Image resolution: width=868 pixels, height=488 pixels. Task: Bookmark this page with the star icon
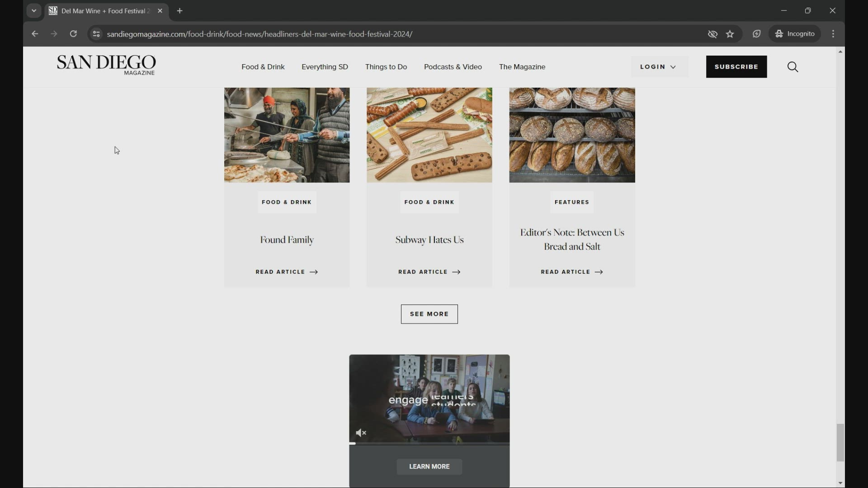(730, 34)
